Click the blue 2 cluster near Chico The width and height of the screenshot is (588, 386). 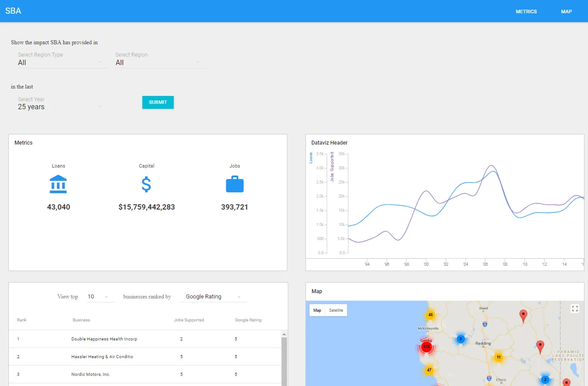tap(545, 379)
